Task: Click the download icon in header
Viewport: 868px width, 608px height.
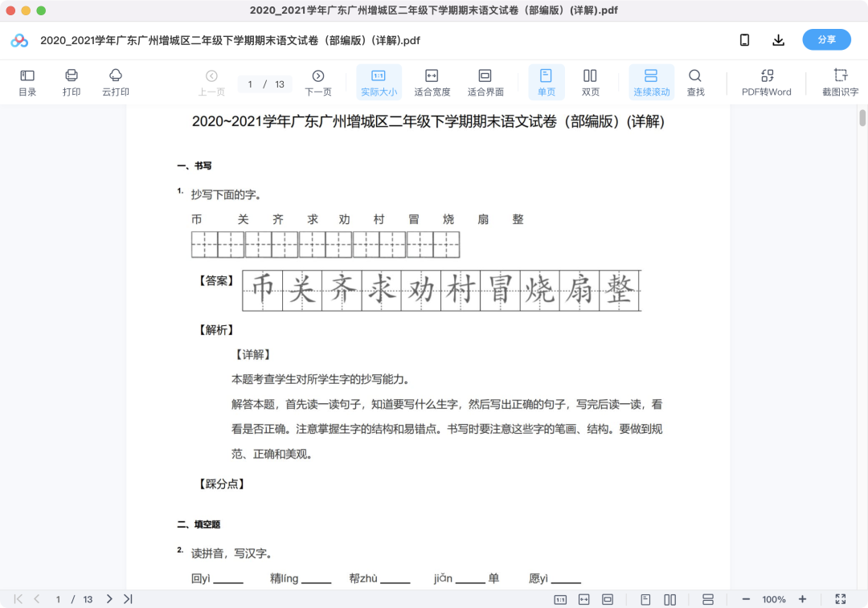Action: coord(778,40)
